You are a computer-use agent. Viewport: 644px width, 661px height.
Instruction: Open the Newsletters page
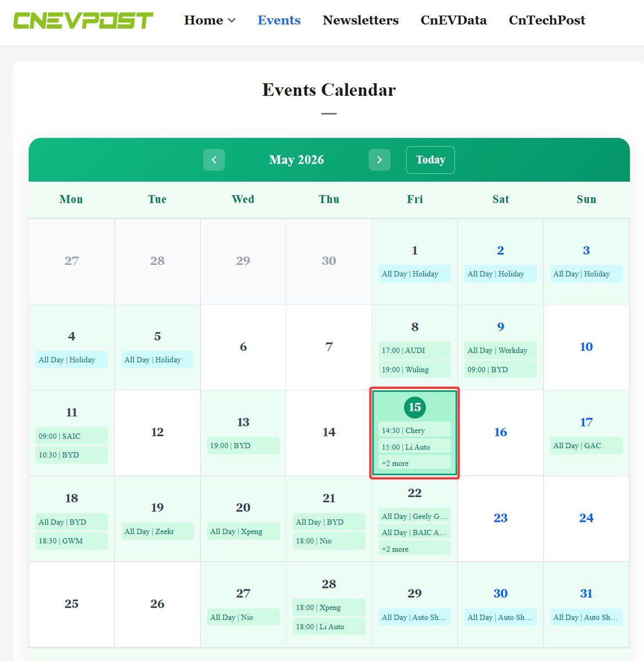pyautogui.click(x=361, y=20)
